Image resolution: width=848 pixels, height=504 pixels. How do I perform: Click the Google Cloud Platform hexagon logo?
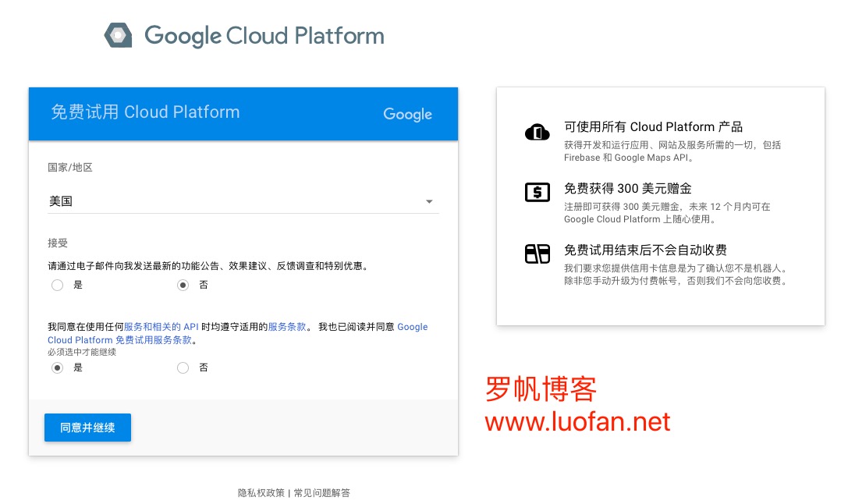pos(119,35)
